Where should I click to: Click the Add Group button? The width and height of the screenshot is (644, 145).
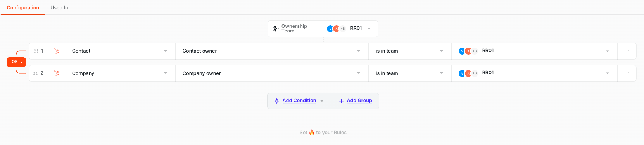356,101
